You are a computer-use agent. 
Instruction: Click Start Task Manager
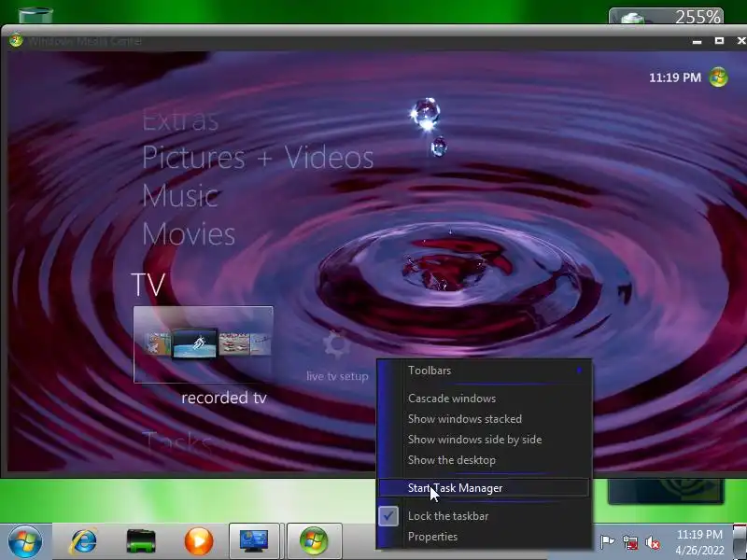pos(484,487)
